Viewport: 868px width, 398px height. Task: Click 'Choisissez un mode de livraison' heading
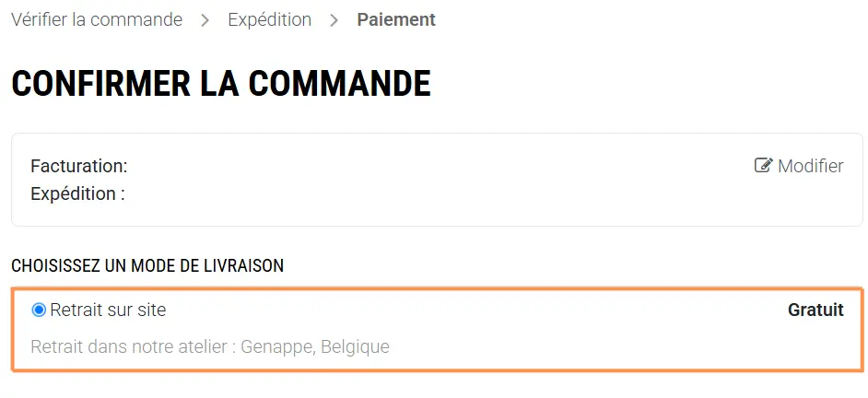147,266
